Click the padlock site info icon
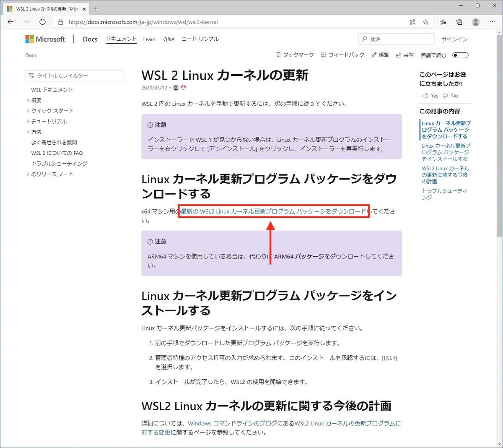This screenshot has width=503, height=448. click(61, 22)
